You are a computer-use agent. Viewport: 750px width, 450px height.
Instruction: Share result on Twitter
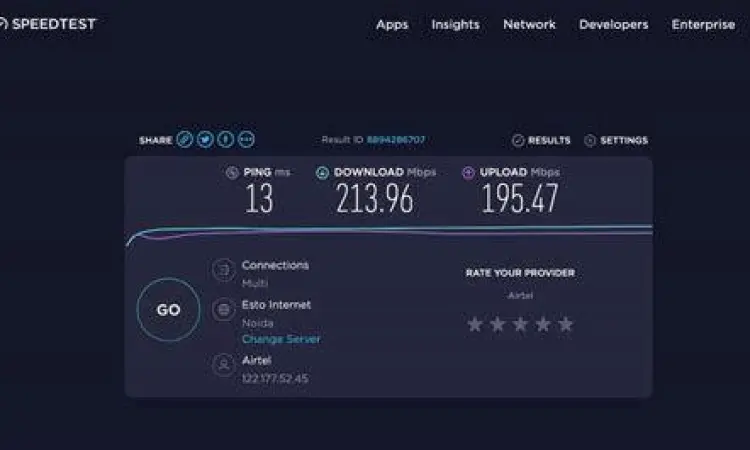(x=205, y=139)
